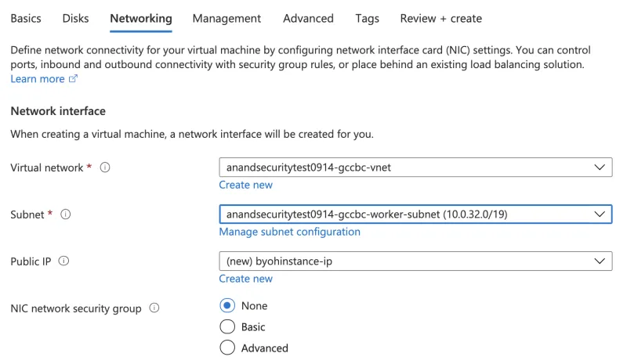Switch to the Advanced tab

308,18
